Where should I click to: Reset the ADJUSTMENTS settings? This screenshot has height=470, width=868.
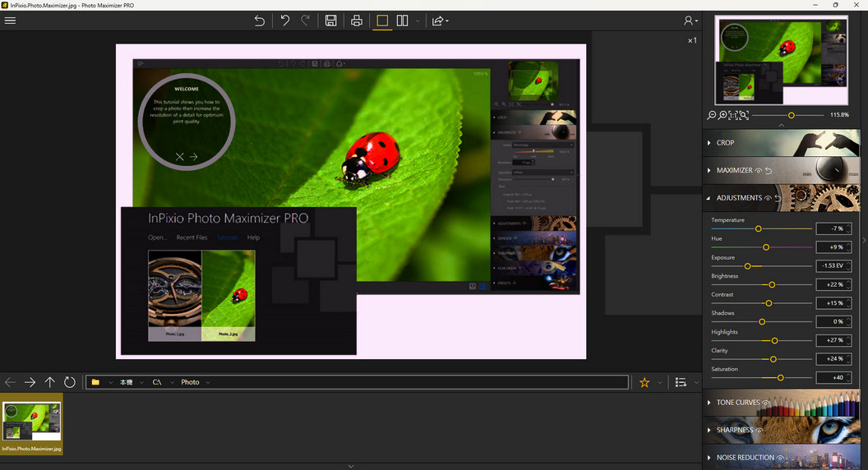778,198
